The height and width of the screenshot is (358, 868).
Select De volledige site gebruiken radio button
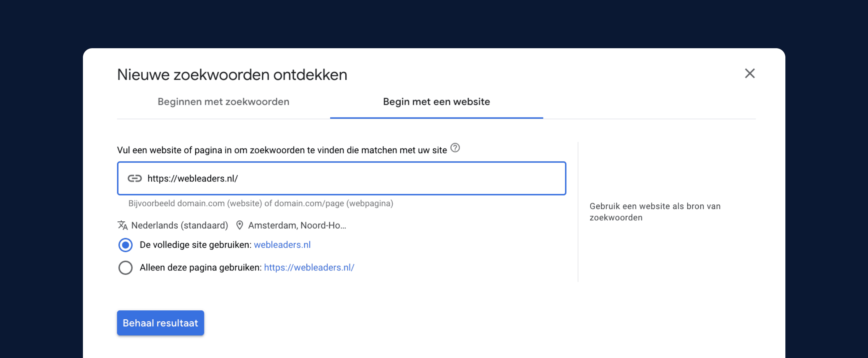point(125,245)
